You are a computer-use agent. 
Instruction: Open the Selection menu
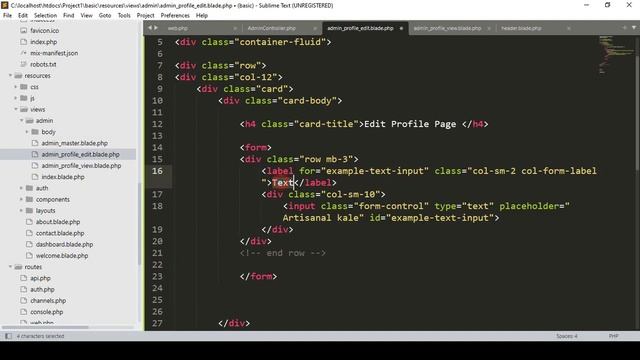(45, 16)
